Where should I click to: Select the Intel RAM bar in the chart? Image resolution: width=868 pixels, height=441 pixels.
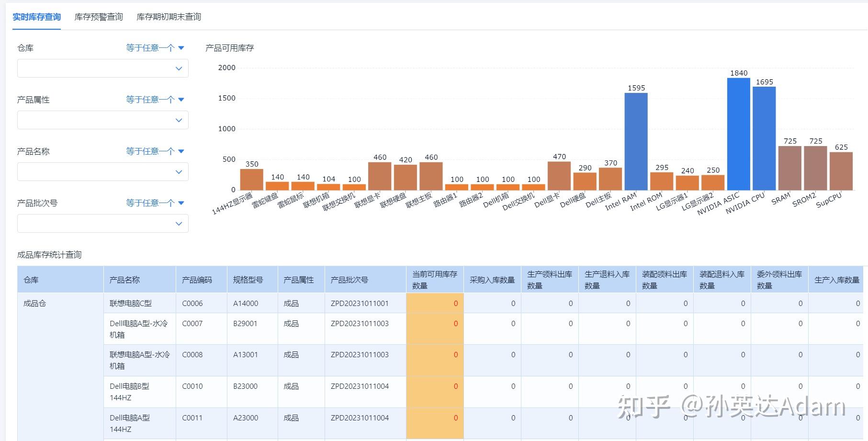coord(637,141)
